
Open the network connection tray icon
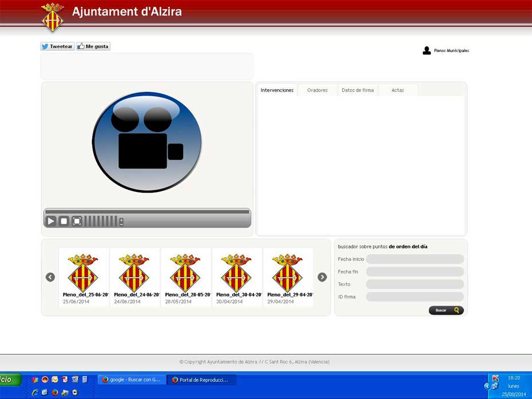[x=495, y=386]
